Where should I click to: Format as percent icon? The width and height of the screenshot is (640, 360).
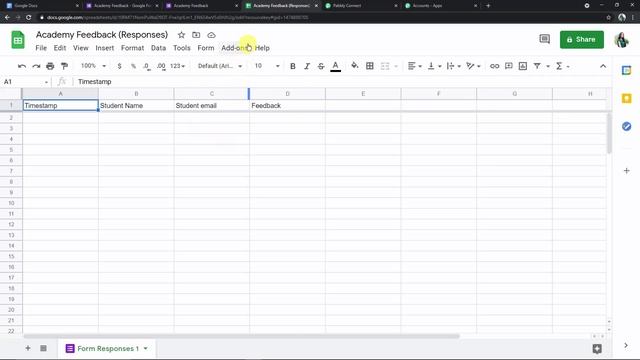tap(133, 66)
